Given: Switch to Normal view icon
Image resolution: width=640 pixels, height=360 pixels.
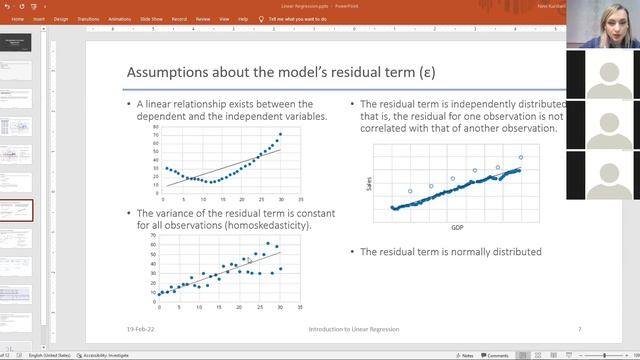Looking at the screenshot, I should (522, 356).
